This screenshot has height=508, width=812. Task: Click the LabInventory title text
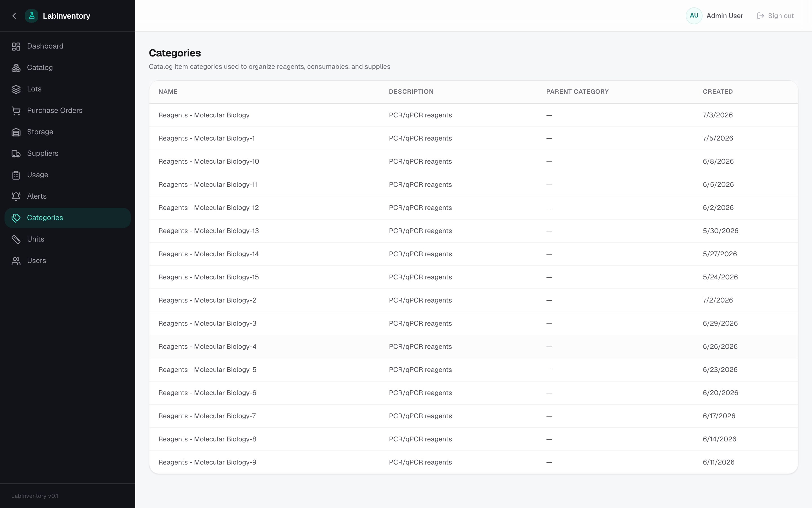(67, 16)
